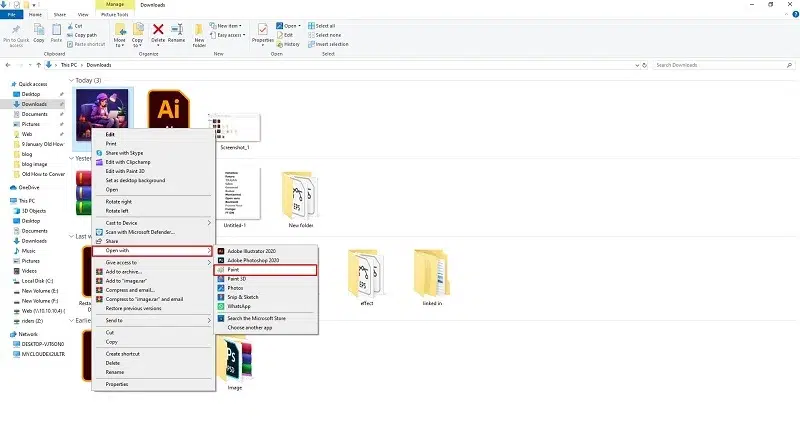Screen dimensions: 800x421
Task: Open the linked in folder
Action: point(432,277)
